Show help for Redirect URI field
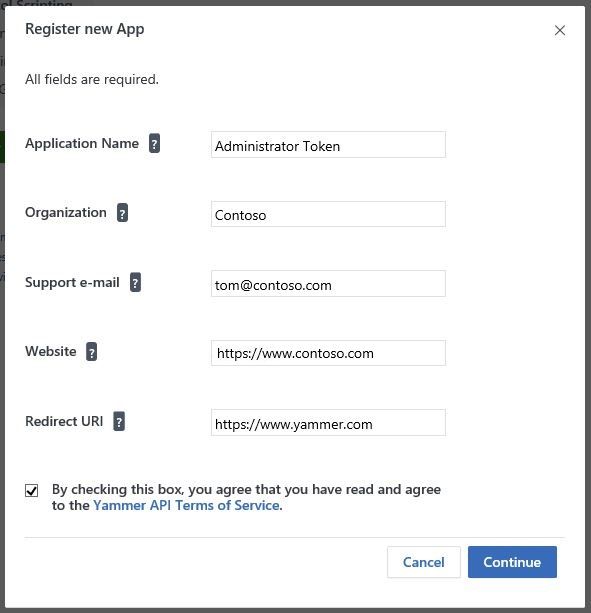Screen dimensions: 591x613 [x=119, y=421]
